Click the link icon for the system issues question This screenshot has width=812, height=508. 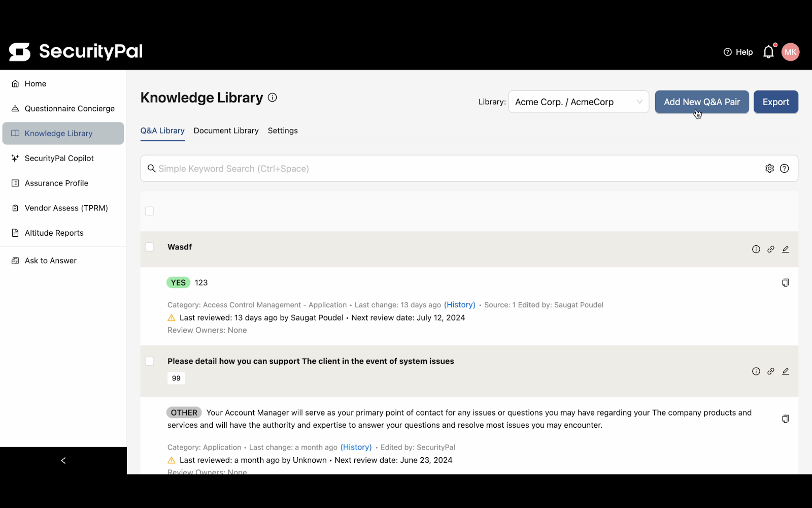[x=771, y=371]
